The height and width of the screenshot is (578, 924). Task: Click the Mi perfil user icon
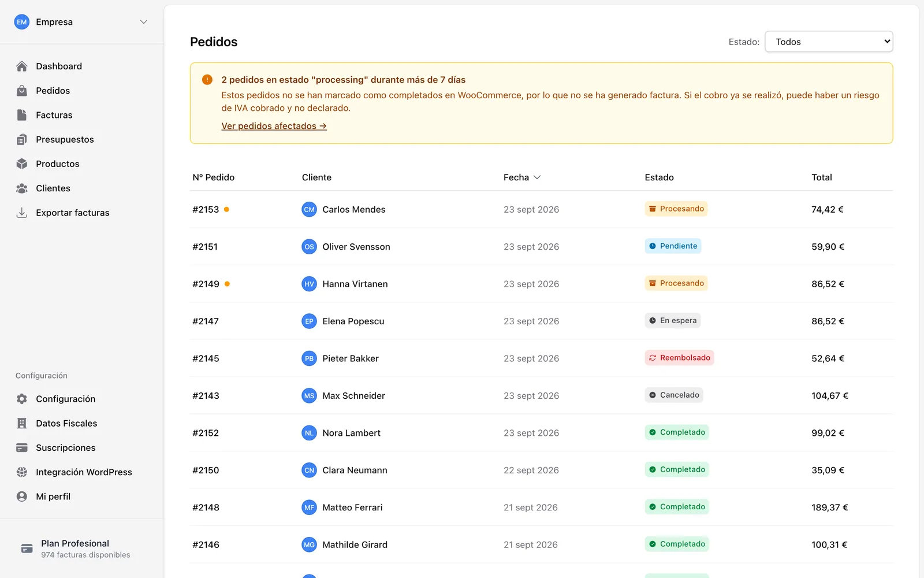tap(22, 497)
